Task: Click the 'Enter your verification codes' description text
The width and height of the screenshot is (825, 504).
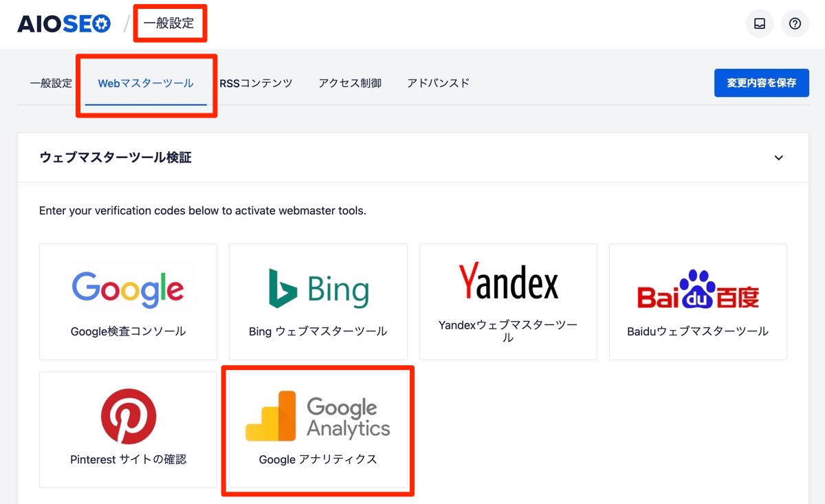Action: 203,210
